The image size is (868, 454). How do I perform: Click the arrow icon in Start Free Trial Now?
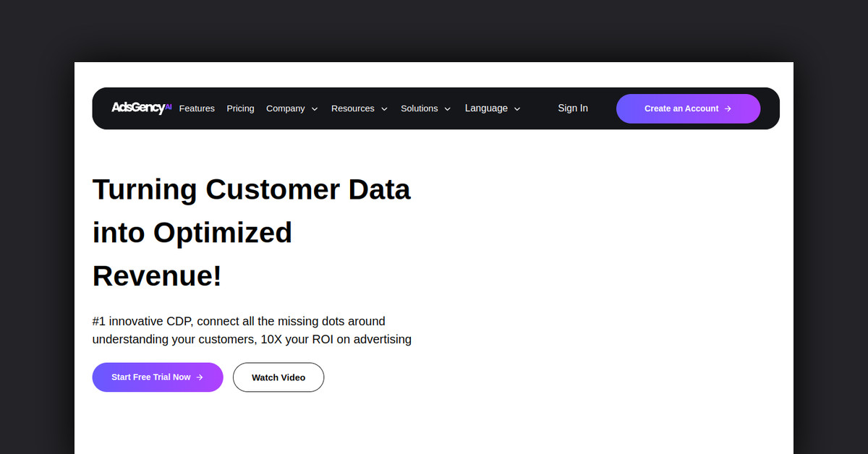coord(200,377)
